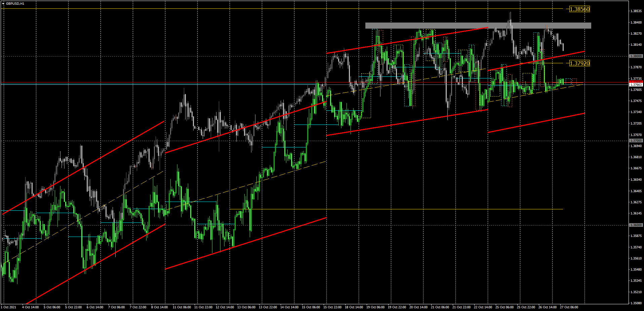
Task: Click the 1.37870 value on the price scale
Action: pos(636,67)
